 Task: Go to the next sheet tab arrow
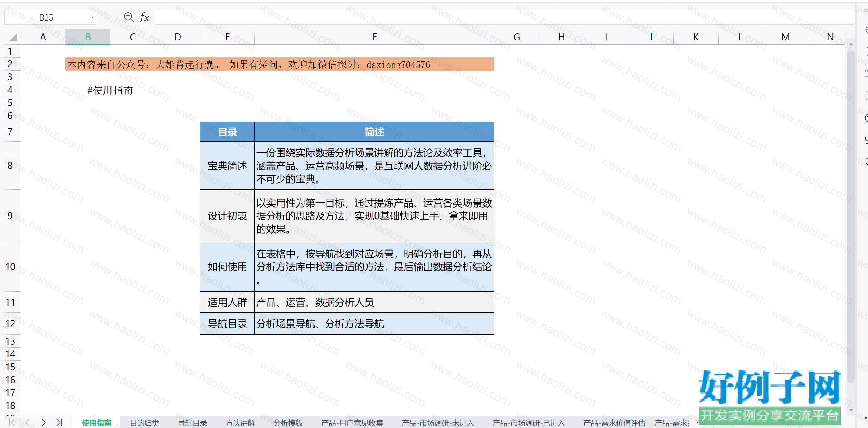tap(44, 422)
